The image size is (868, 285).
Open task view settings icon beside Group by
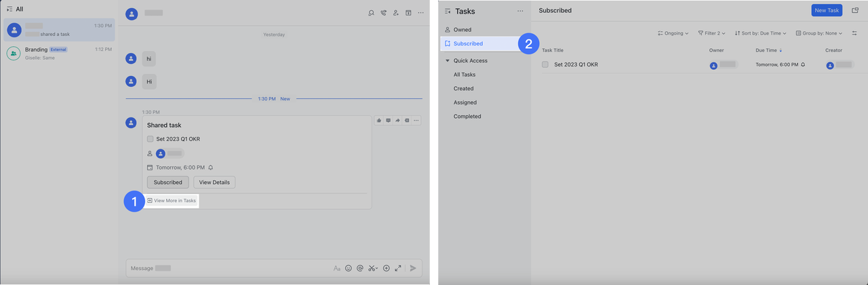854,33
